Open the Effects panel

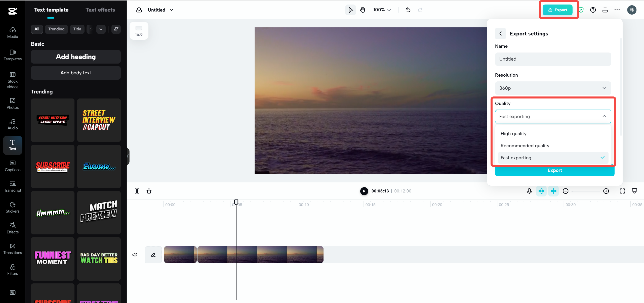(x=12, y=227)
